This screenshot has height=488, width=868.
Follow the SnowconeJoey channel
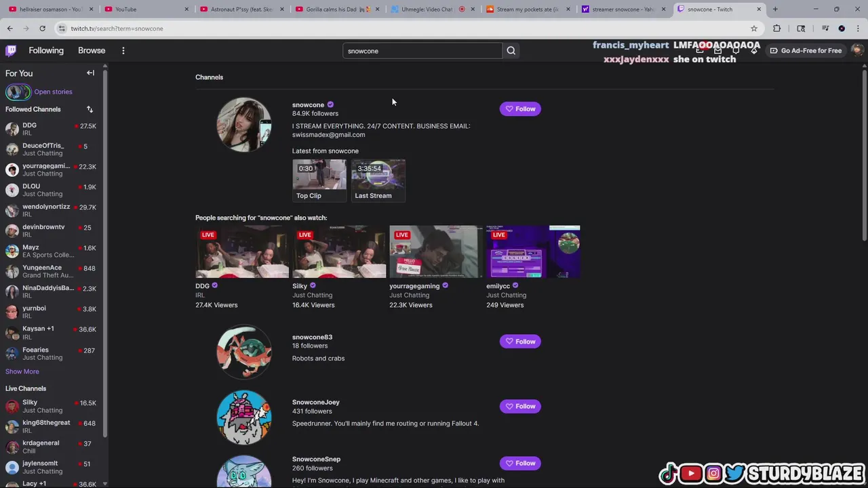(520, 407)
